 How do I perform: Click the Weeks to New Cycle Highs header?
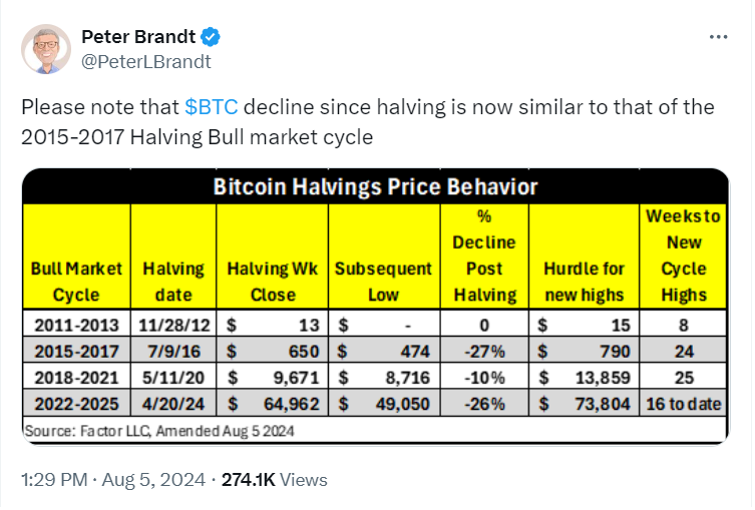pyautogui.click(x=683, y=256)
